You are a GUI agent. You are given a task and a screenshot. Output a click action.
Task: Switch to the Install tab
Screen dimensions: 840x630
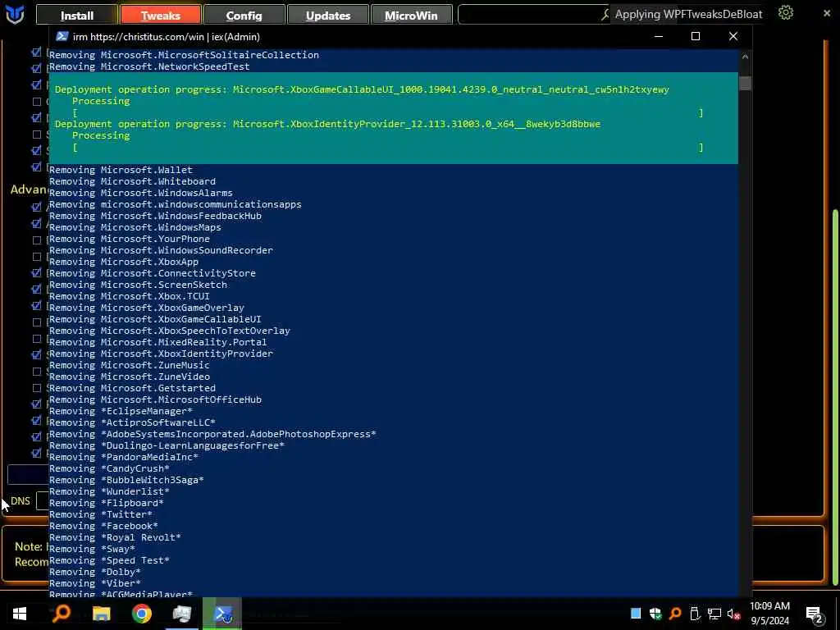[76, 15]
